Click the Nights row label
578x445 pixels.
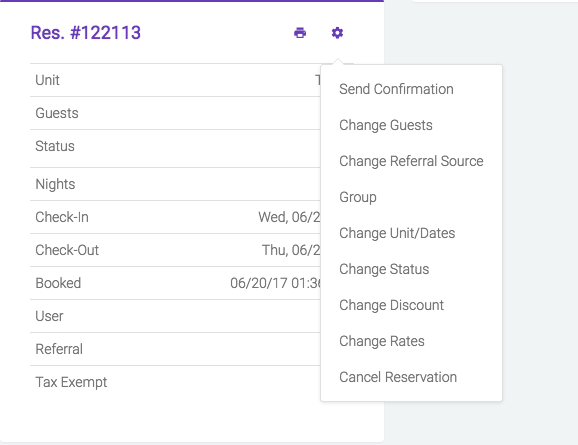[x=55, y=184]
